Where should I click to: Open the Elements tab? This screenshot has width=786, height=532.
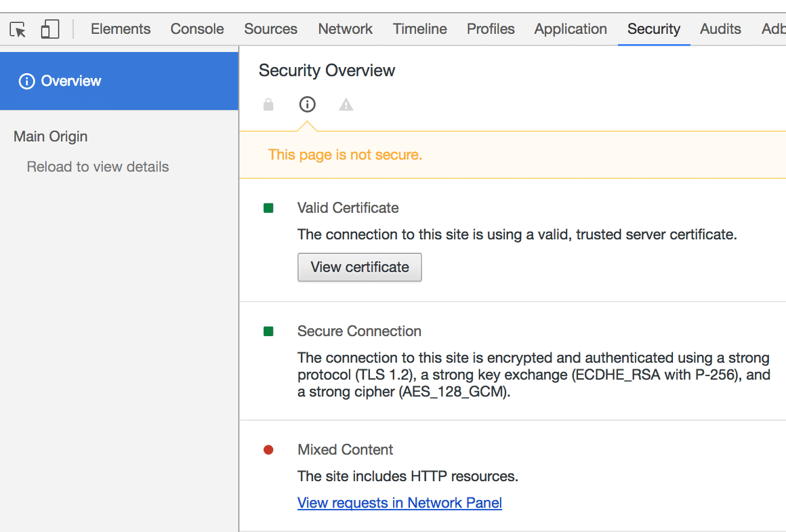[121, 29]
